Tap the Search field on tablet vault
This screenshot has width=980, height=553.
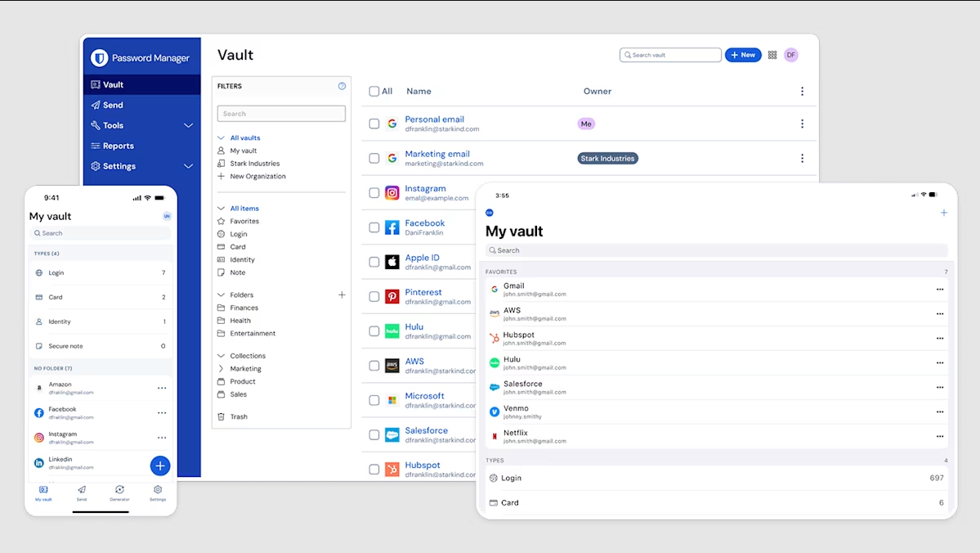click(716, 250)
